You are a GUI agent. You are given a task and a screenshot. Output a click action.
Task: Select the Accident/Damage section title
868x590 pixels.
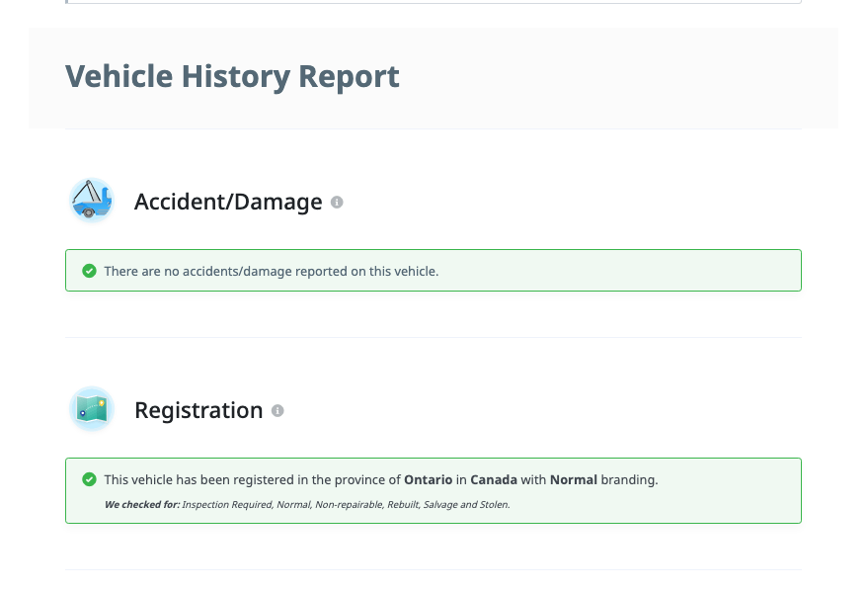pyautogui.click(x=228, y=202)
